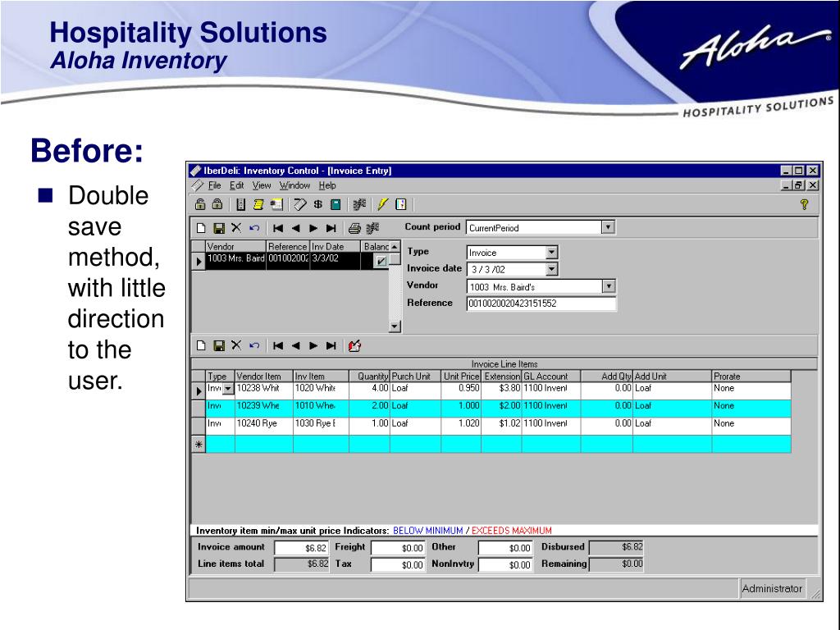Viewport: 840px width, 630px height.
Task: Click the card icon left of the price tag
Action: pos(276,204)
